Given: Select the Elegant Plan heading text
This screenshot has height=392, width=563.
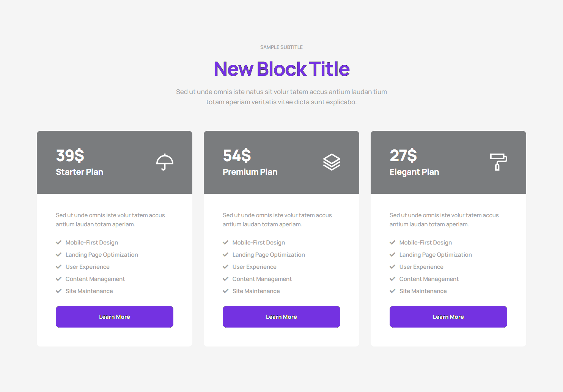Looking at the screenshot, I should (414, 172).
